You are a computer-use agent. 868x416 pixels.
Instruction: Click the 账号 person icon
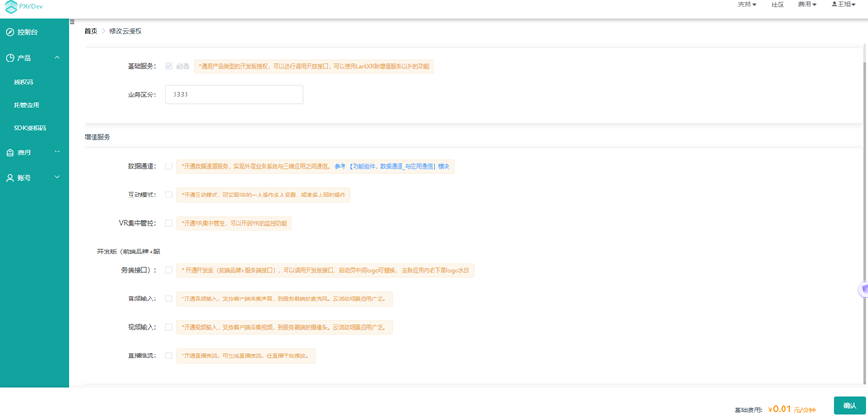tap(10, 177)
